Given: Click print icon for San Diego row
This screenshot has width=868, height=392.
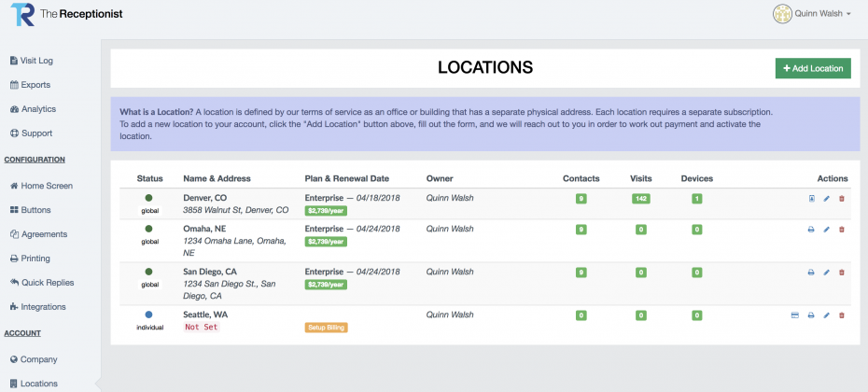Looking at the screenshot, I should [811, 273].
